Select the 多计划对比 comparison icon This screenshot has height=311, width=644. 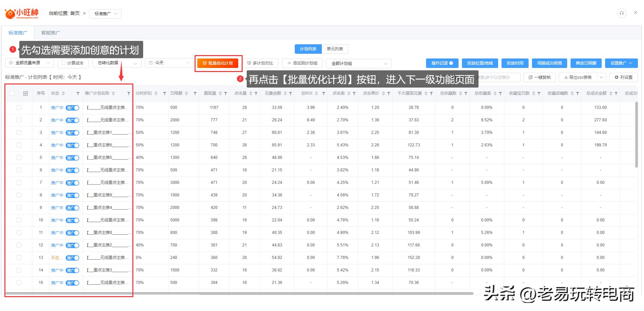click(249, 63)
